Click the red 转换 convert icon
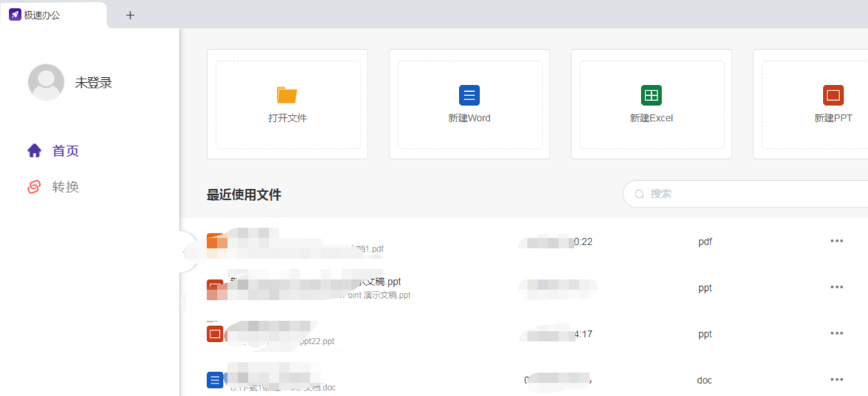Image resolution: width=868 pixels, height=396 pixels. pos(34,186)
